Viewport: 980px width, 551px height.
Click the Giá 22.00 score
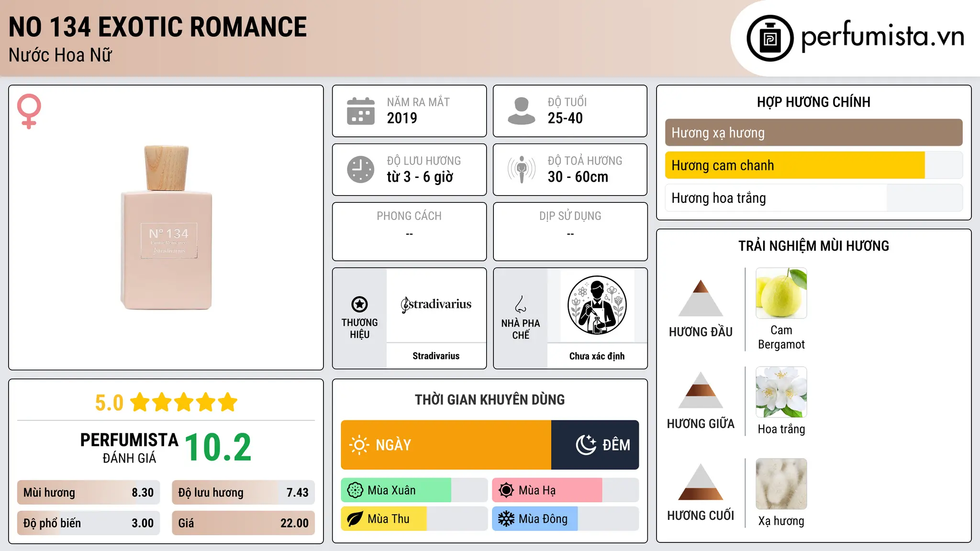(243, 523)
